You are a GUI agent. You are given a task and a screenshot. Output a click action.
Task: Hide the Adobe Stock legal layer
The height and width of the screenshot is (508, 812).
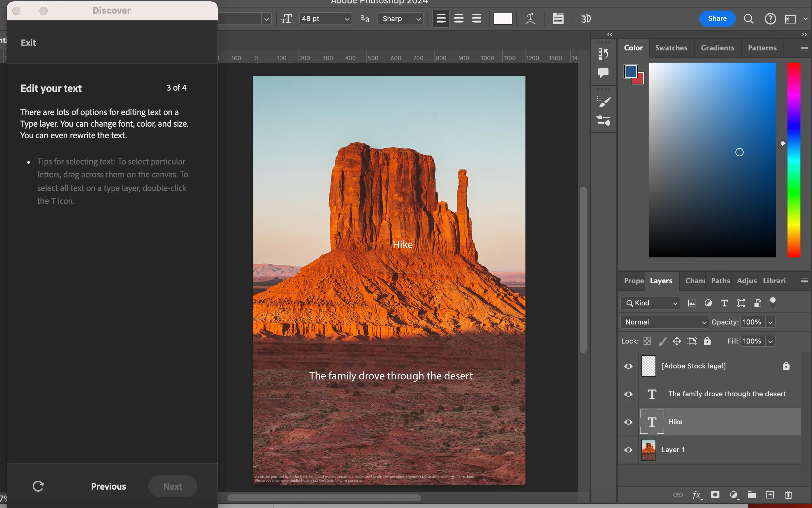coord(628,366)
